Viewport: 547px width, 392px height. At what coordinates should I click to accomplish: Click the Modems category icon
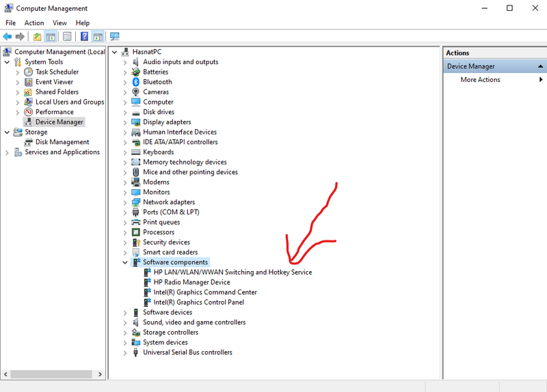(x=135, y=182)
